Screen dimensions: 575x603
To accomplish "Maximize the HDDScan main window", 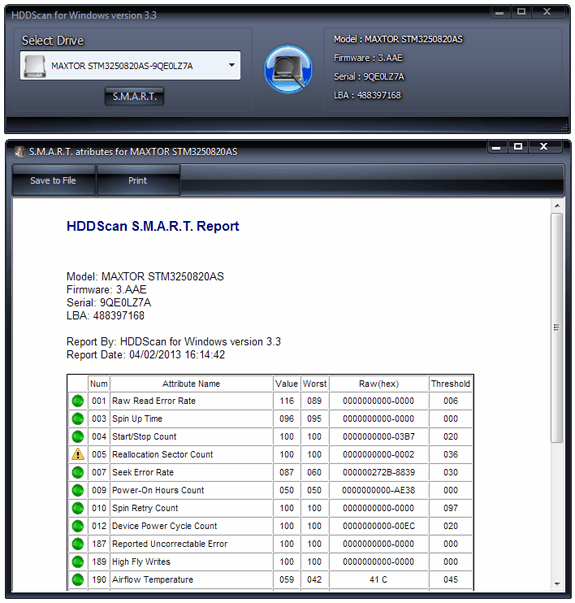I will click(x=521, y=12).
